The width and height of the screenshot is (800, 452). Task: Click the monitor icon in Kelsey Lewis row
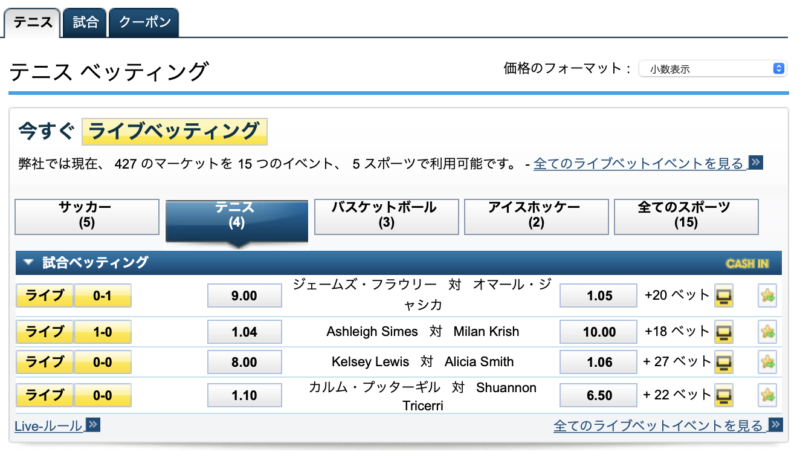(723, 362)
